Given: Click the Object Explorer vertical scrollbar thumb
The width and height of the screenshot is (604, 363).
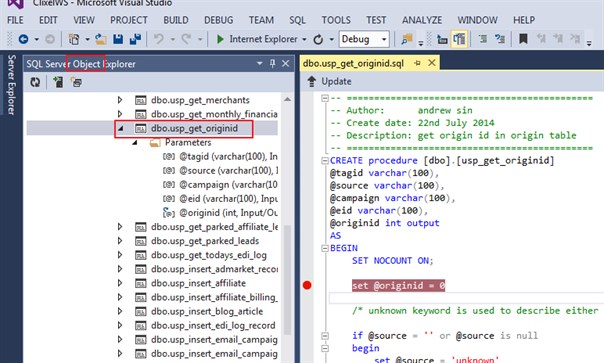Looking at the screenshot, I should tap(287, 279).
